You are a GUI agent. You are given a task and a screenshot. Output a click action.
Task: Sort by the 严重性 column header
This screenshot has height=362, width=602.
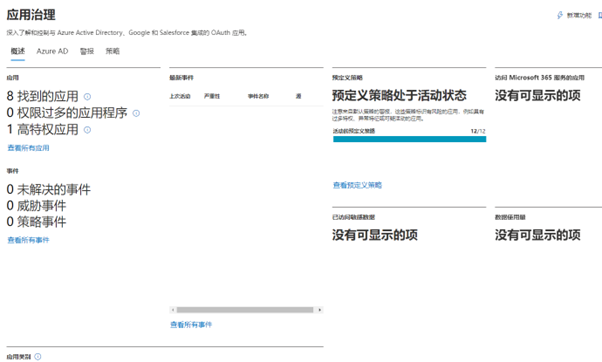(x=212, y=96)
